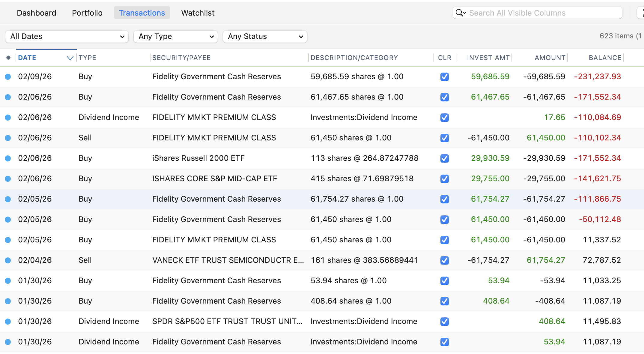Open the Any Status filter dropdown

[x=265, y=36]
